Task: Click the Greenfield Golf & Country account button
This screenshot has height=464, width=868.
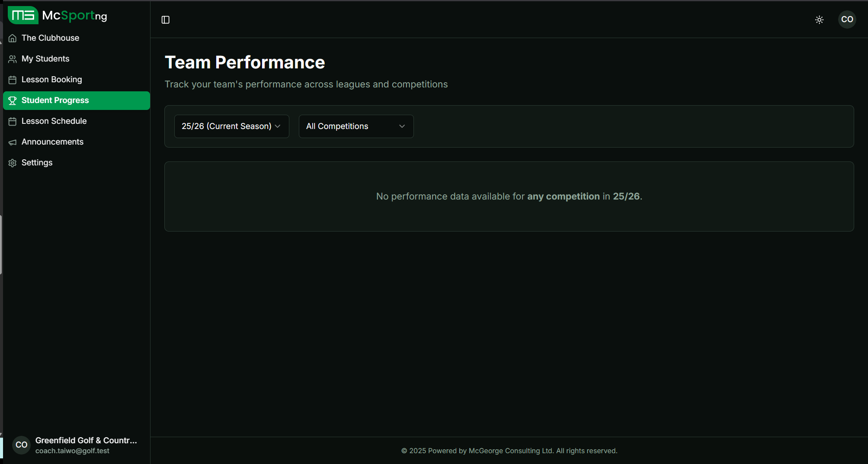Action: tap(76, 445)
